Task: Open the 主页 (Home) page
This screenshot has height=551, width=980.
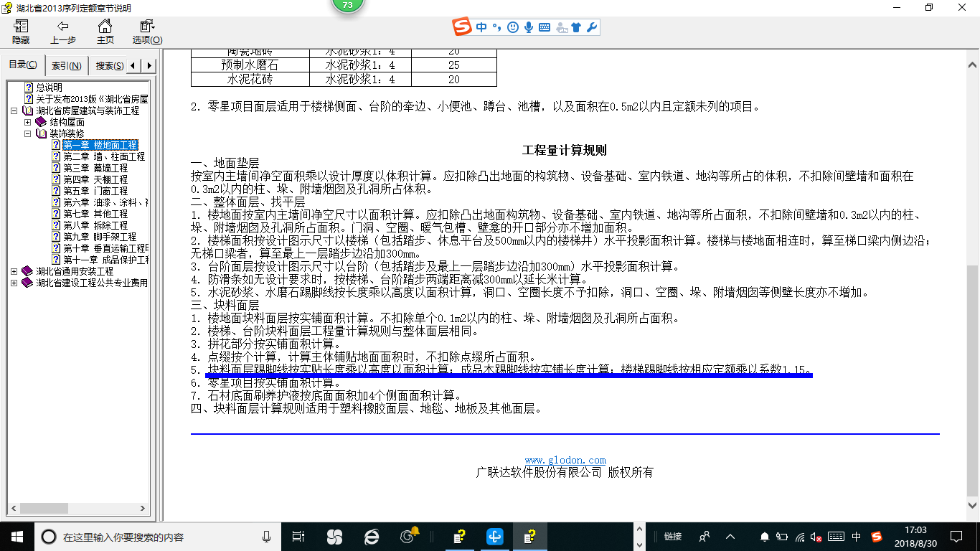Action: click(105, 32)
